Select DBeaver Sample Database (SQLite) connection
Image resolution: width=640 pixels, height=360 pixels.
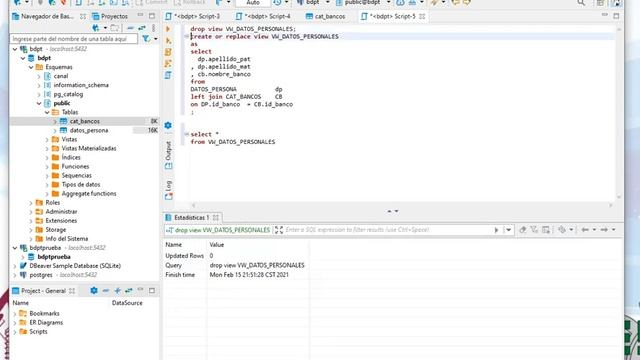click(75, 266)
